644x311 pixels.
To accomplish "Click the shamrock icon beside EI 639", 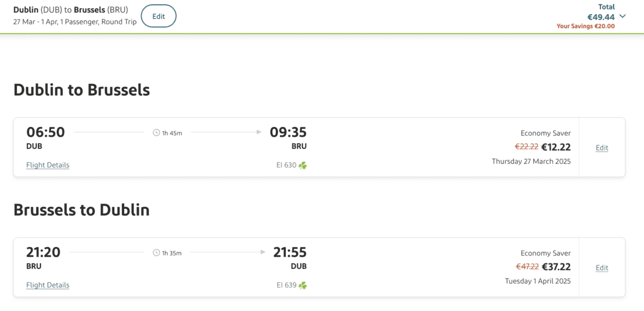I will coord(303,286).
